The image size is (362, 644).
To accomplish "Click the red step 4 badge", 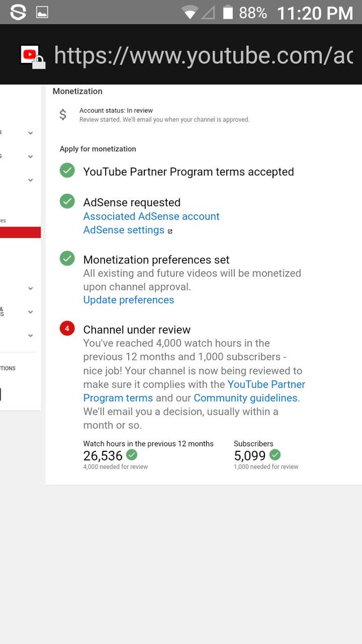I will click(x=67, y=329).
